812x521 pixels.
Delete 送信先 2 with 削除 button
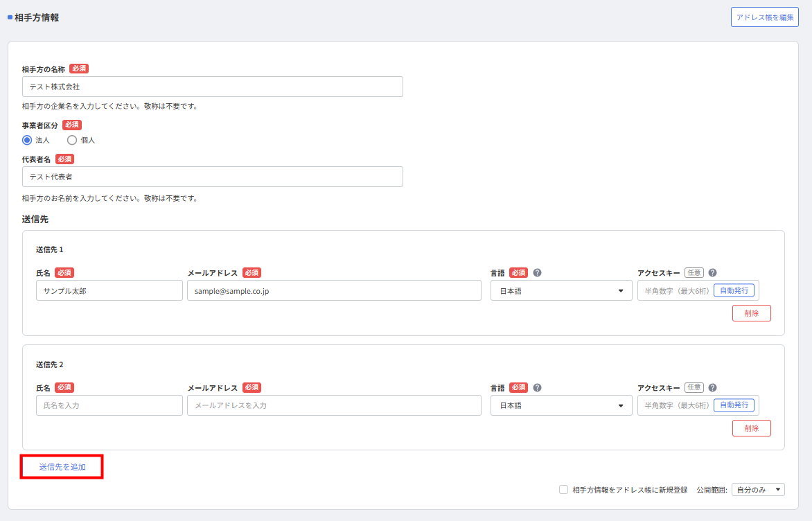click(x=751, y=428)
